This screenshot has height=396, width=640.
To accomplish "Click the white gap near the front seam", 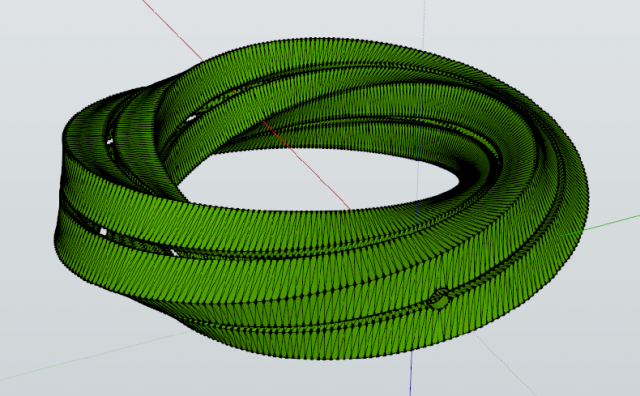I will (174, 253).
